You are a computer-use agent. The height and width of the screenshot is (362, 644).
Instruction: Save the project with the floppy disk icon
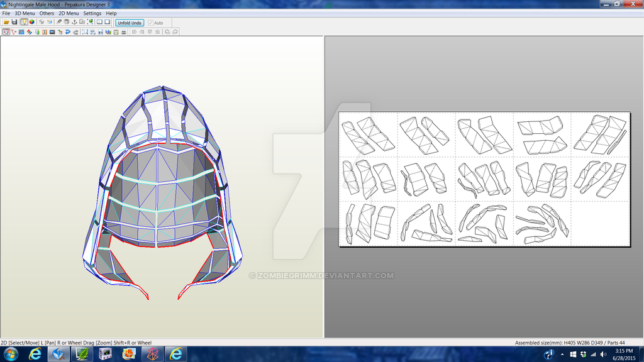pyautogui.click(x=14, y=22)
